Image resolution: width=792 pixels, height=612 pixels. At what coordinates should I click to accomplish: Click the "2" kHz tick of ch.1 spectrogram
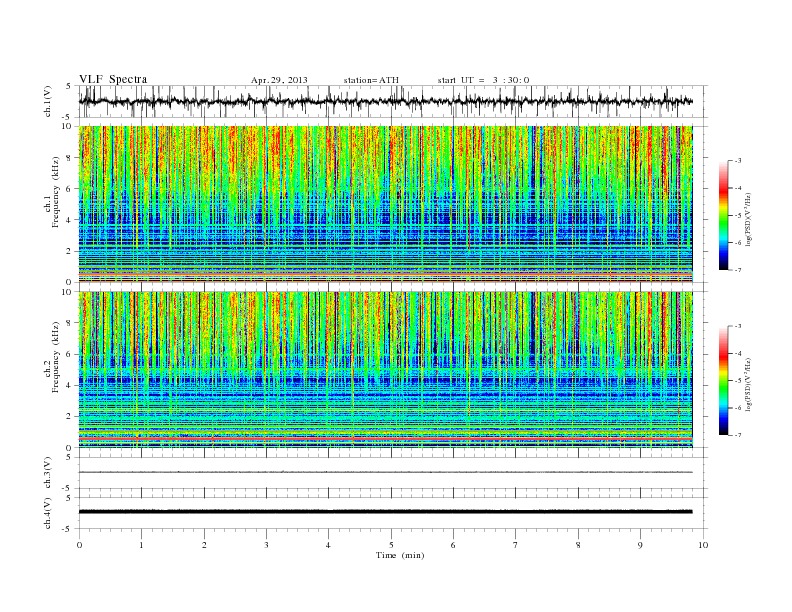coord(70,251)
